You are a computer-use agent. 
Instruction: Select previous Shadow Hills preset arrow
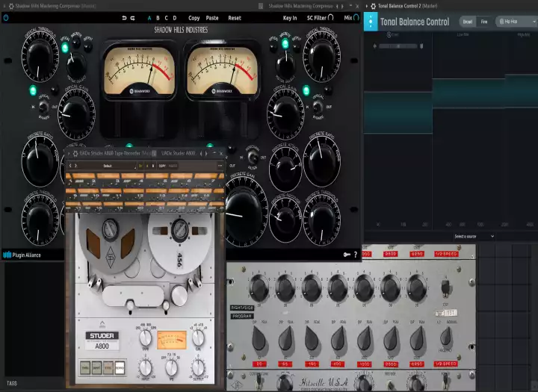click(337, 6)
